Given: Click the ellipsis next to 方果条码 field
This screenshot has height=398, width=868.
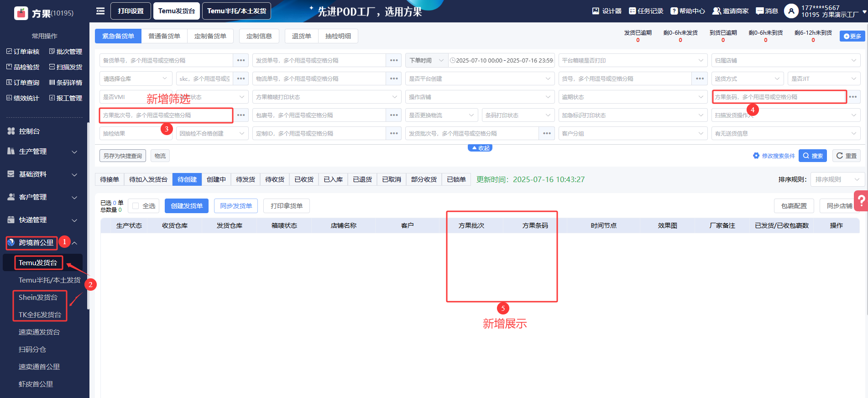Looking at the screenshot, I should pos(853,97).
